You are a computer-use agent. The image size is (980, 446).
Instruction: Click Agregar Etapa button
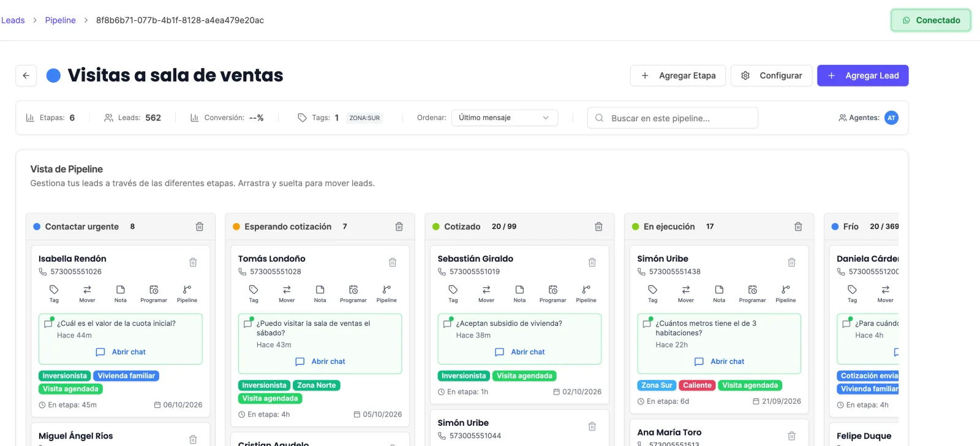678,75
